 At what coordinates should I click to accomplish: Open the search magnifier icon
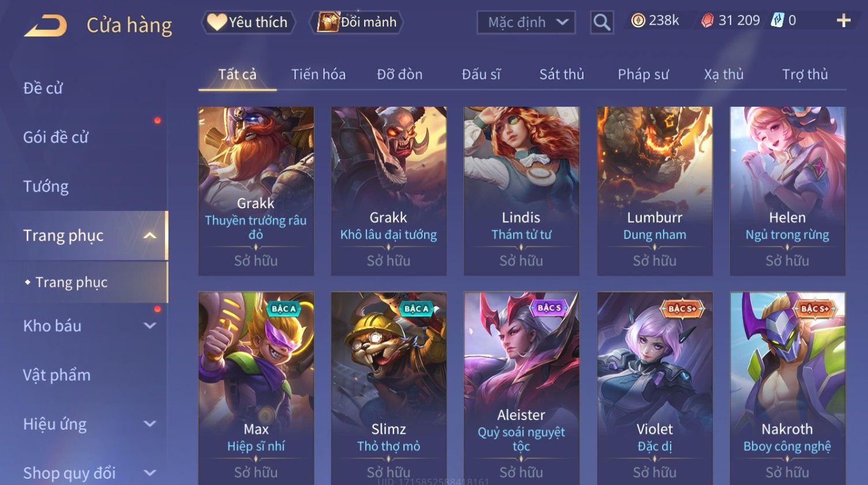click(x=601, y=22)
